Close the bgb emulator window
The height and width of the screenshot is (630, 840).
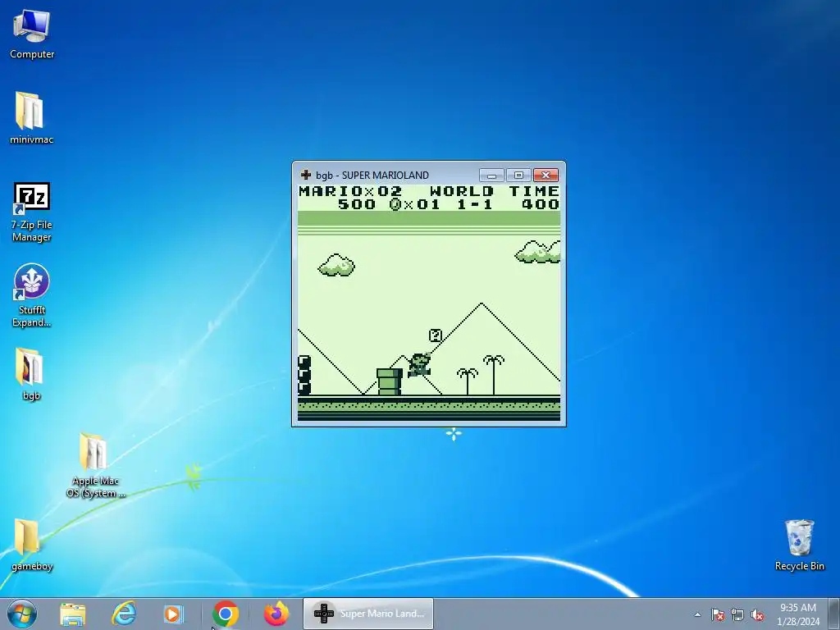coord(546,176)
